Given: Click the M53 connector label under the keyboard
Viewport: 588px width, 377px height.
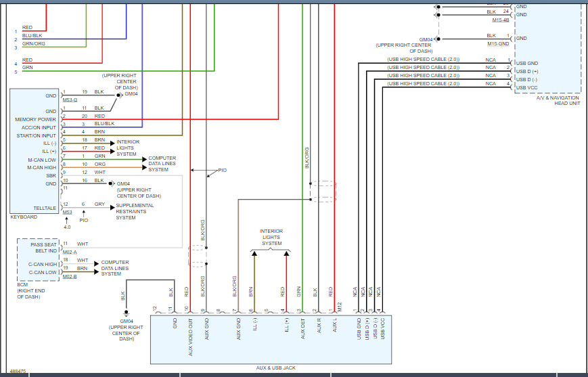Looking at the screenshot, I should tap(67, 213).
